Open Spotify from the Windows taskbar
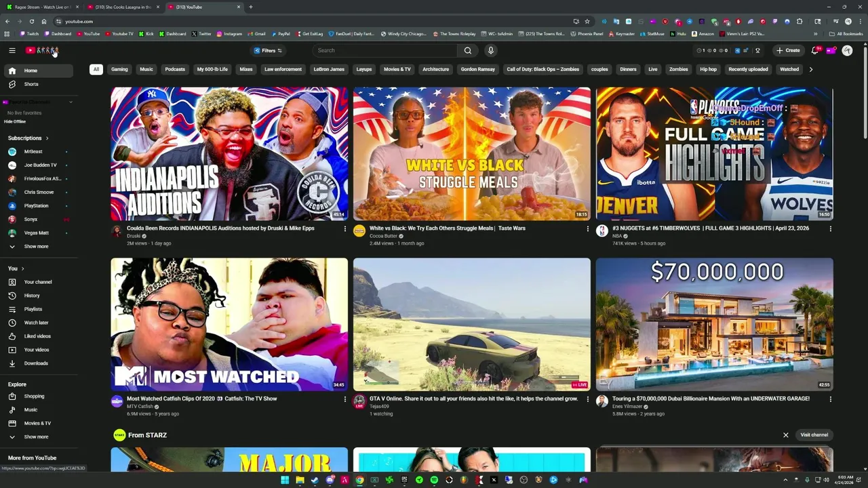Screen dimensions: 868x488 [x=434, y=480]
